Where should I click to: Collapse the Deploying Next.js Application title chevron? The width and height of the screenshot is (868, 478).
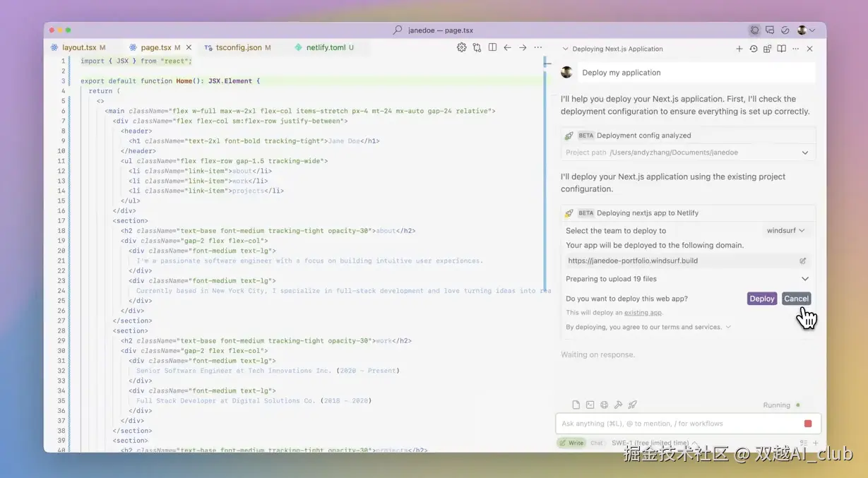point(565,49)
